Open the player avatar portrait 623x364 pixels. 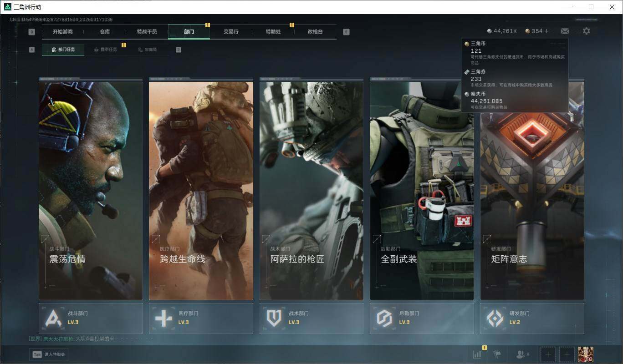[585, 354]
